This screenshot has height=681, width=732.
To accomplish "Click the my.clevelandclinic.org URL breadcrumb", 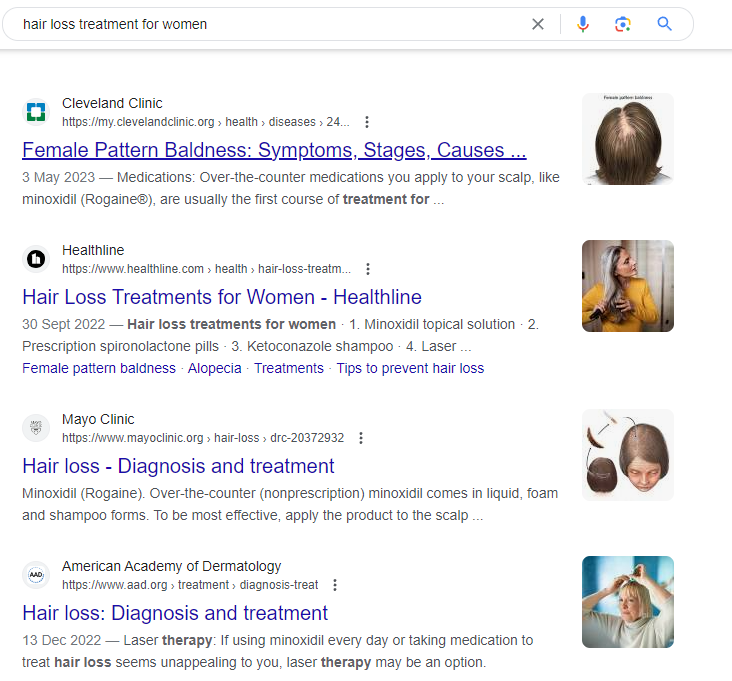I will 205,122.
